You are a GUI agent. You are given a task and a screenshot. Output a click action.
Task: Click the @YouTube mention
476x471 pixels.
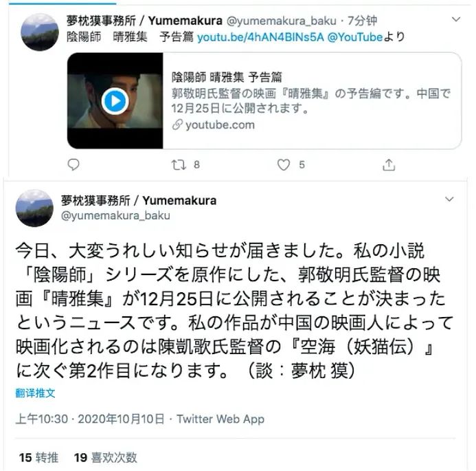pyautogui.click(x=355, y=37)
